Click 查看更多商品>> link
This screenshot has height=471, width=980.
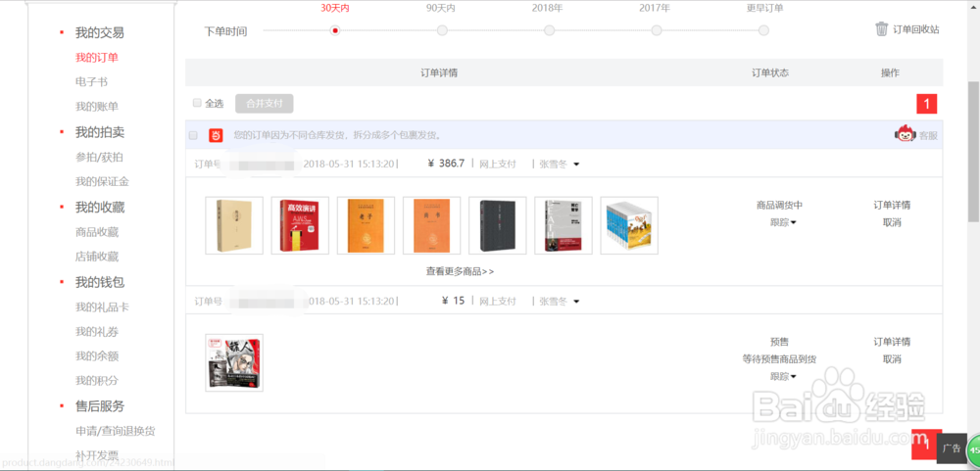click(x=460, y=272)
